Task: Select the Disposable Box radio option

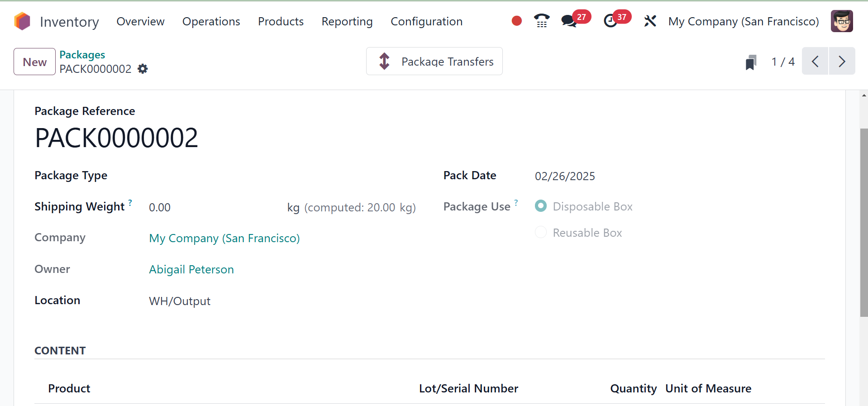Action: coord(541,206)
